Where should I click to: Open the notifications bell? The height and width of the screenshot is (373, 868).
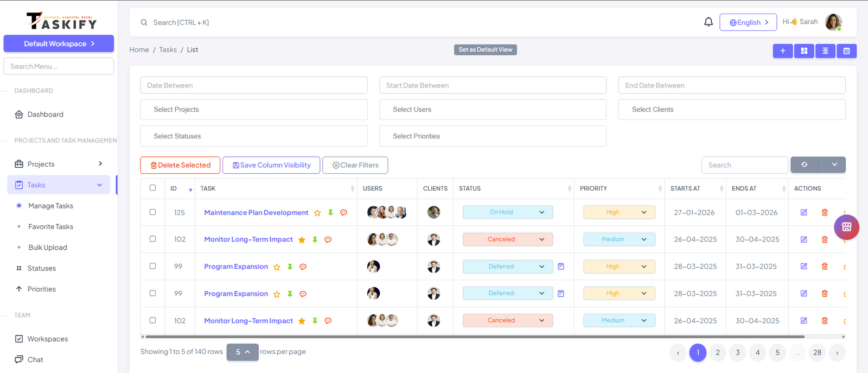point(709,22)
